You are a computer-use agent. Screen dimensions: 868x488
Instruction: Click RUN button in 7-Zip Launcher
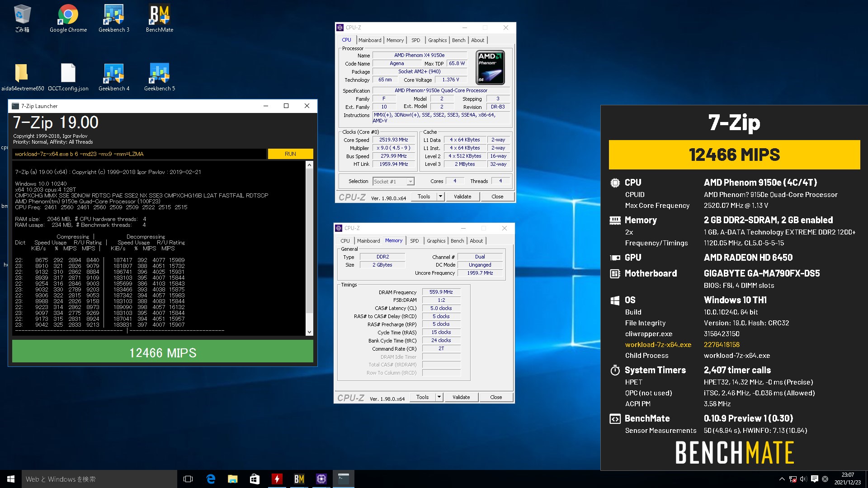pos(290,154)
